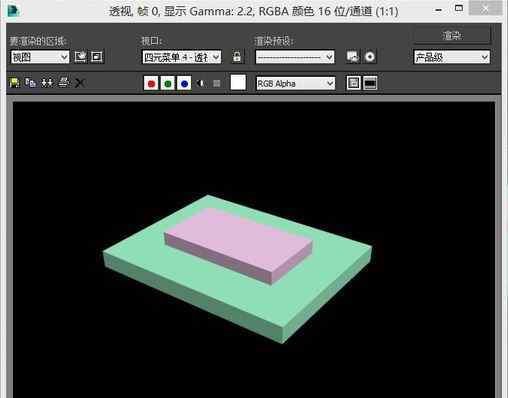Open the viewport selection dropdown
Image resolution: width=508 pixels, height=398 pixels.
pos(182,57)
